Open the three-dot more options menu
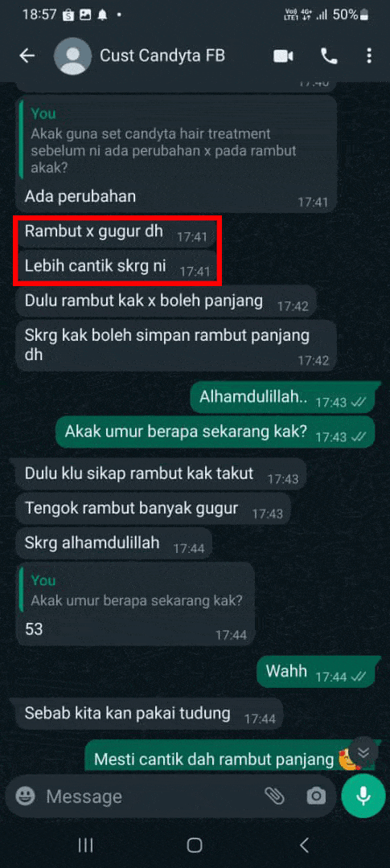 click(370, 56)
